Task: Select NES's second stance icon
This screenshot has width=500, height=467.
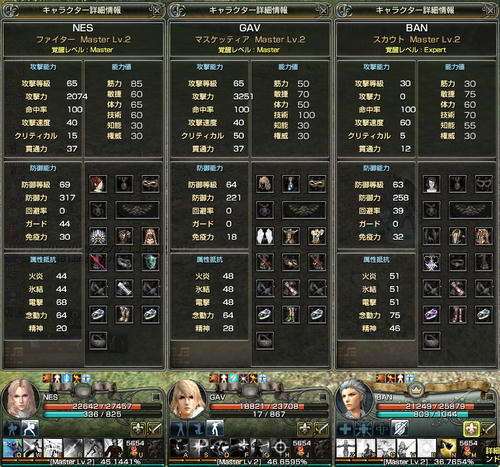Action: coord(30,429)
